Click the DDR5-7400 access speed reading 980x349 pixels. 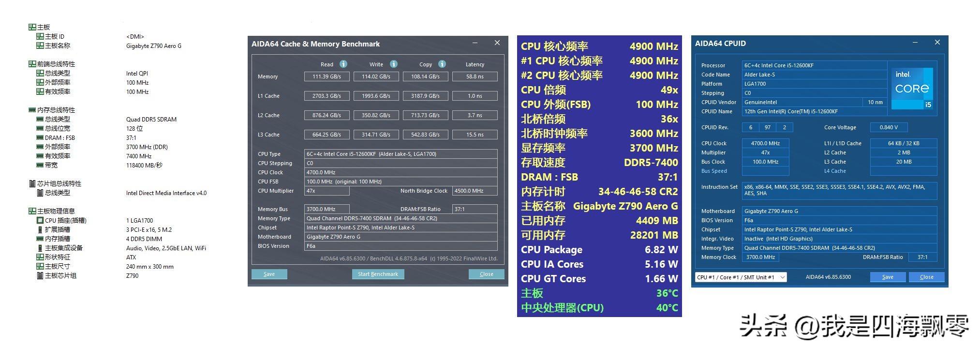pyautogui.click(x=651, y=162)
